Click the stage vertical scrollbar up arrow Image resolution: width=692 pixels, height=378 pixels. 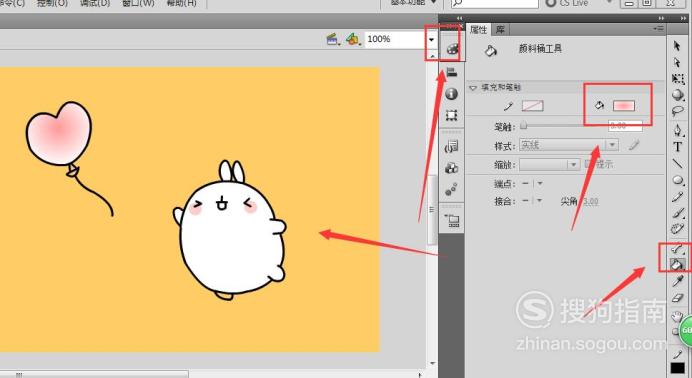click(432, 56)
